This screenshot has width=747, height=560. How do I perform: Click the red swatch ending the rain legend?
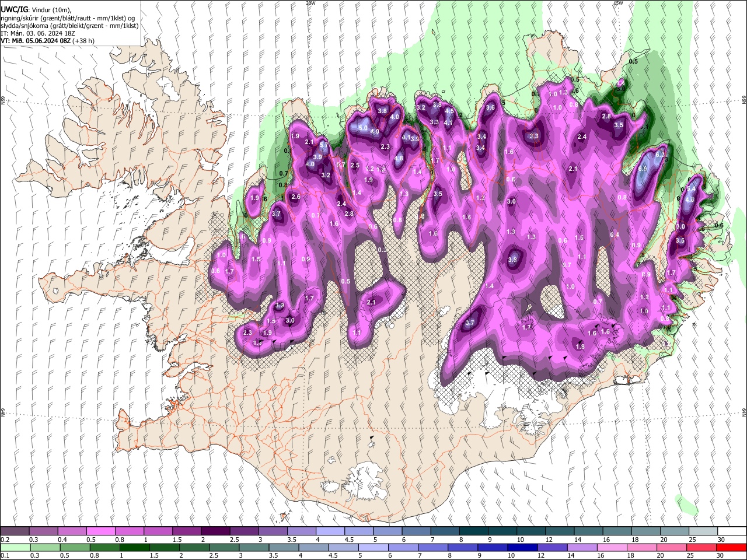(x=731, y=547)
